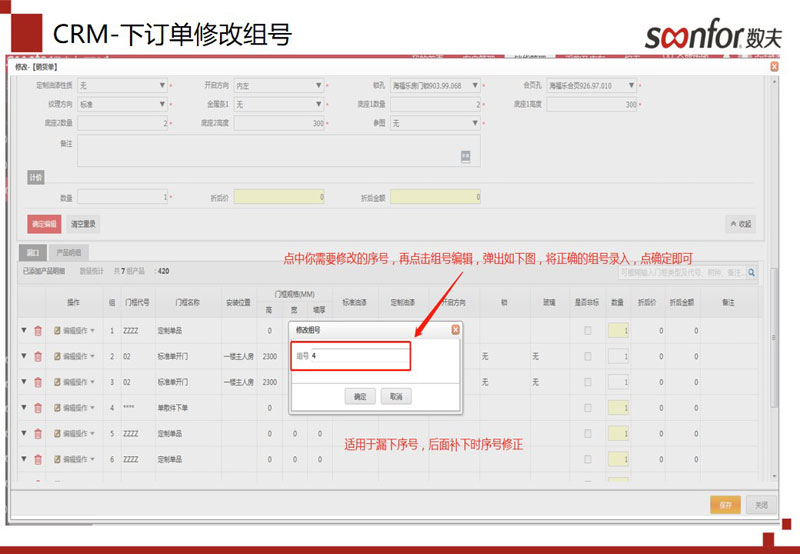Click the trash icon for row 4
This screenshot has width=800, height=554.
coord(38,408)
